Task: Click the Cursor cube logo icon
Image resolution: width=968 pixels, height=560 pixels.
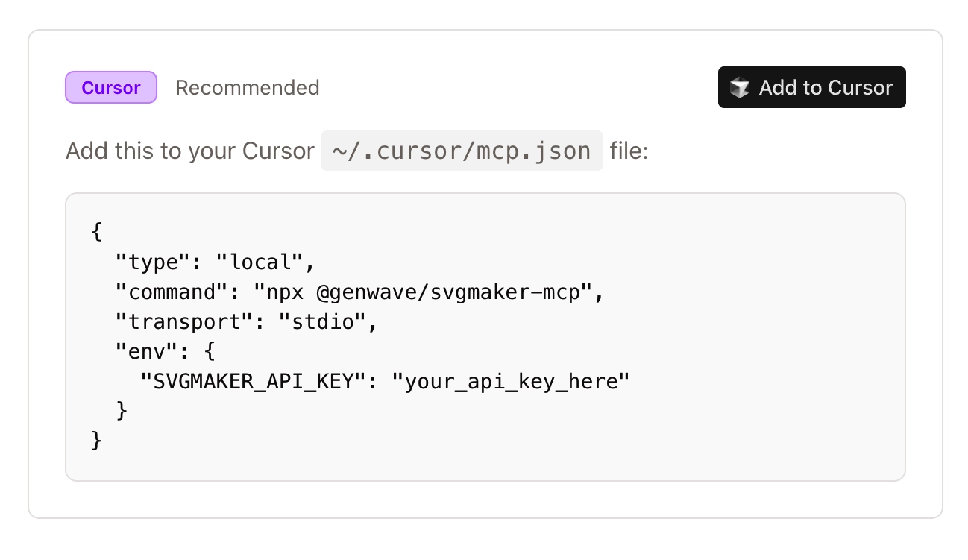Action: [739, 87]
